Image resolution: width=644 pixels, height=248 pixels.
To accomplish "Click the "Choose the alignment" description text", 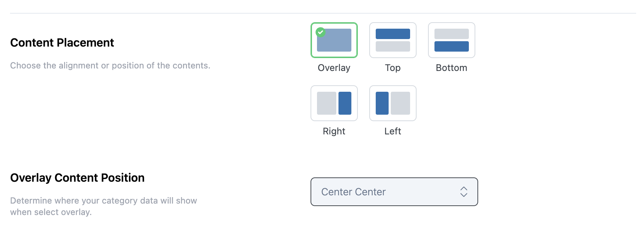I will coord(110,66).
